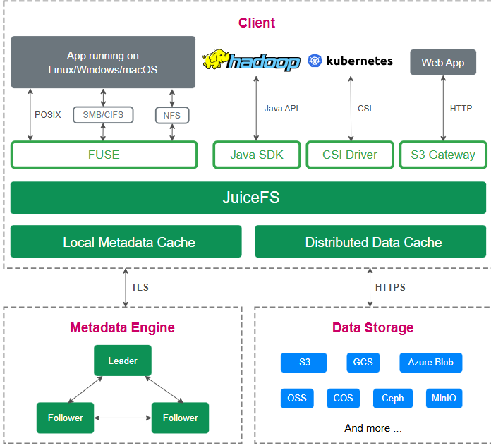The height and width of the screenshot is (448, 491).
Task: Select the GCS storage chip
Action: coord(363,363)
